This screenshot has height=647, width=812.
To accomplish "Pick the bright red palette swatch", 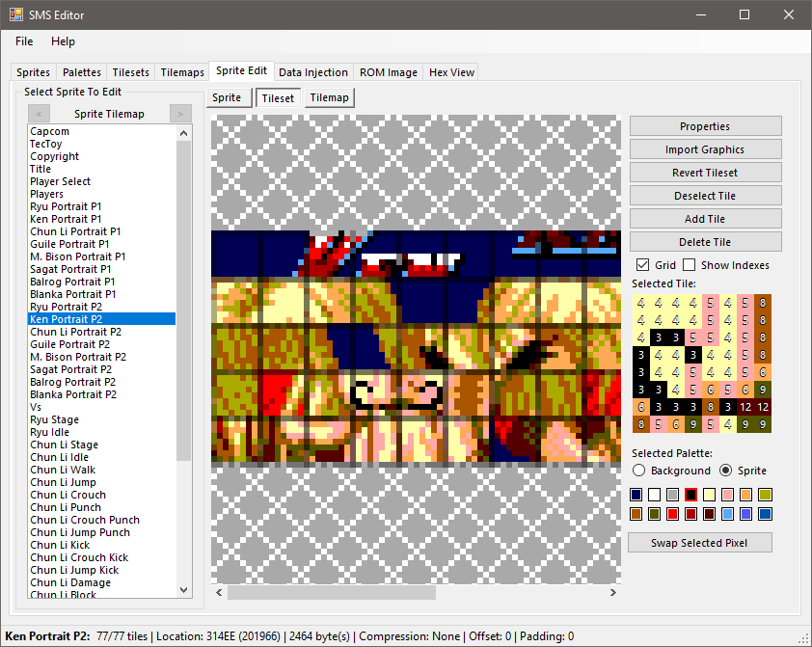I will [673, 514].
